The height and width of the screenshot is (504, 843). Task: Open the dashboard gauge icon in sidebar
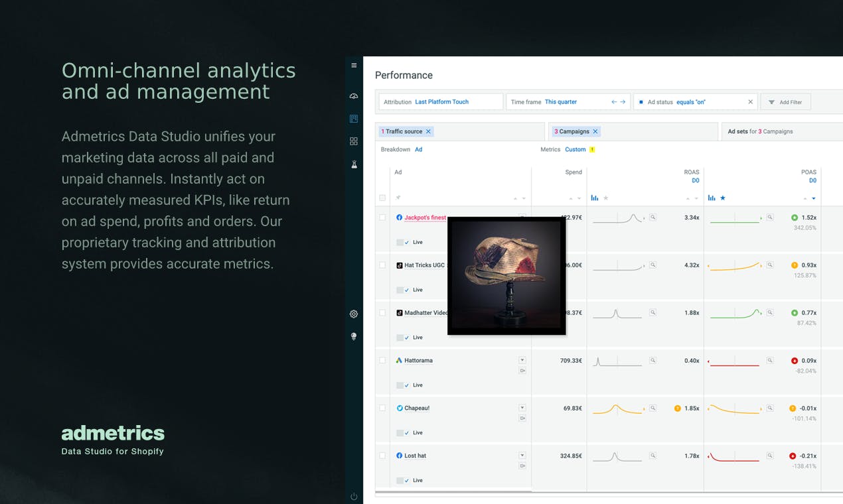pos(354,96)
